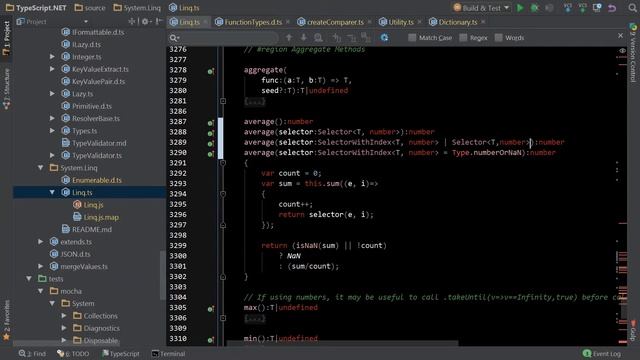Open the Event Log icon
640x360 pixels.
click(587, 353)
